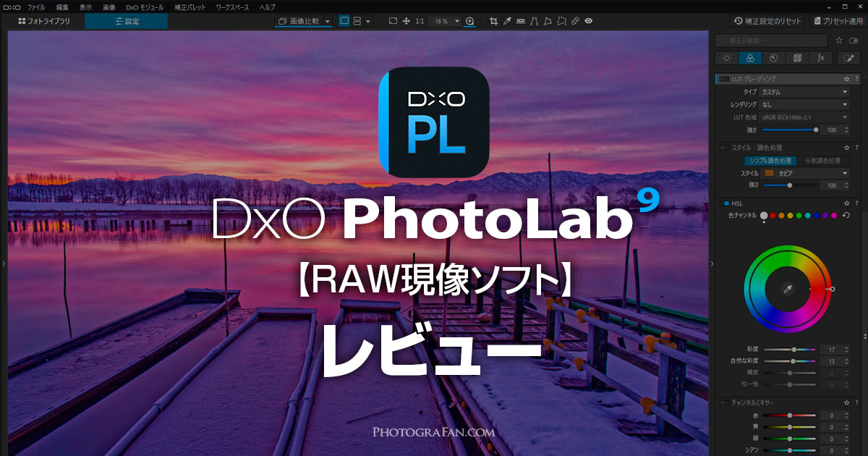Click the eyedropper in the HSL color wheel
The width and height of the screenshot is (868, 456).
tap(788, 290)
